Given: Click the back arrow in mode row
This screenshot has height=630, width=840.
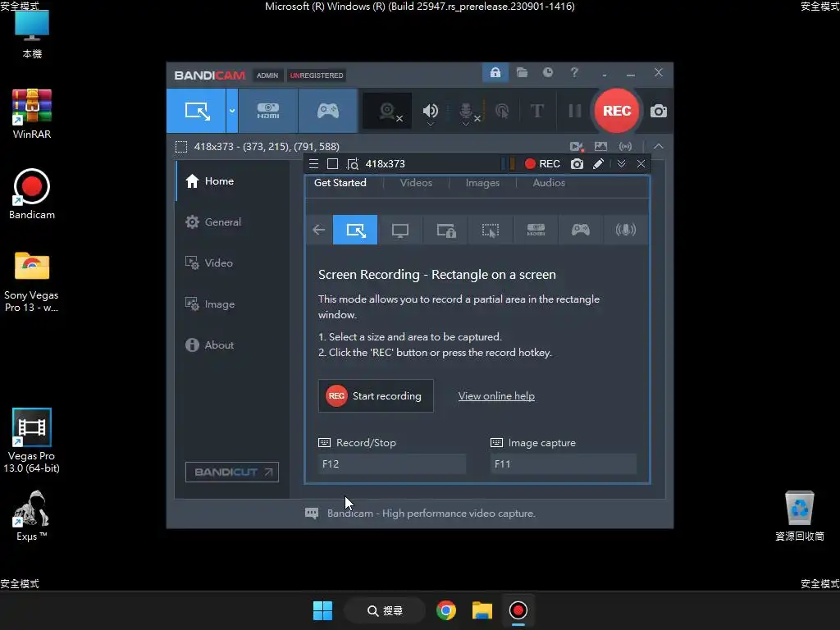Looking at the screenshot, I should 319,230.
